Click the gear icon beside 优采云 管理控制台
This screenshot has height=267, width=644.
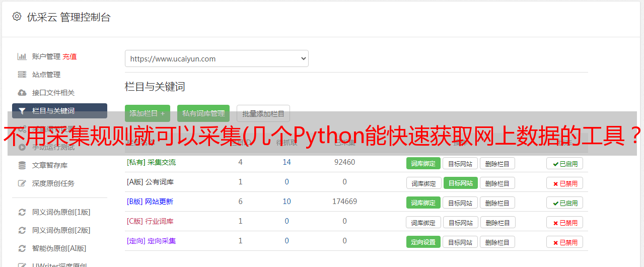pos(17,17)
